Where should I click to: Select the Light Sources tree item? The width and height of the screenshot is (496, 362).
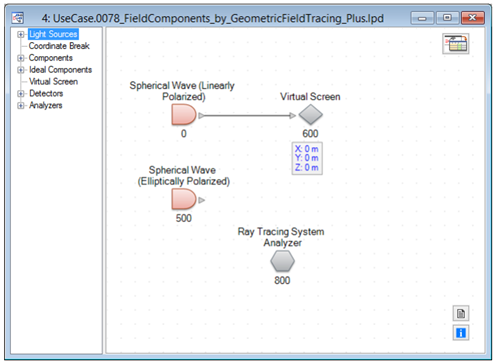[53, 34]
